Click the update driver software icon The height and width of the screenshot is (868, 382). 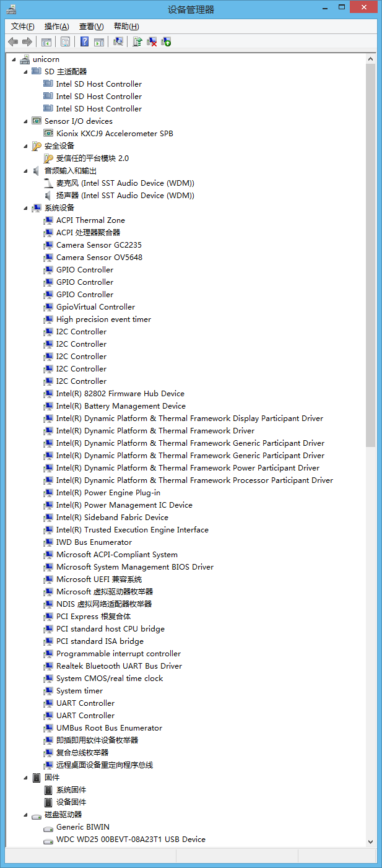[137, 41]
